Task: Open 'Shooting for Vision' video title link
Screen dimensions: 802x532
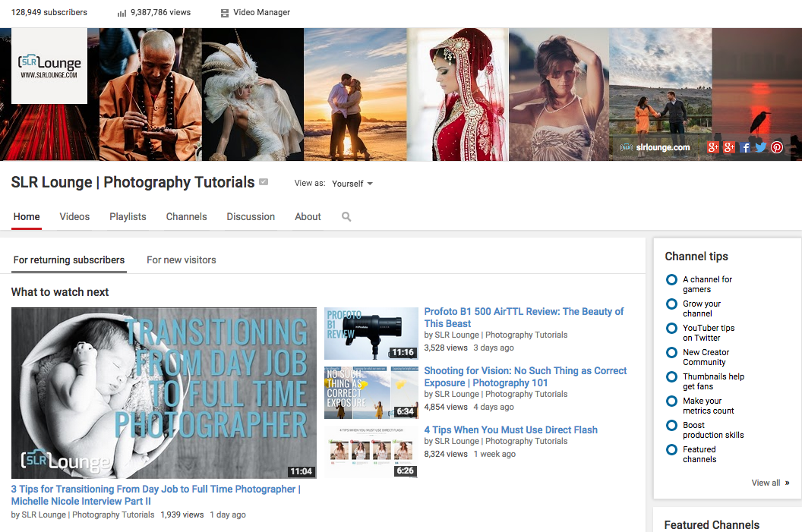Action: pos(526,376)
